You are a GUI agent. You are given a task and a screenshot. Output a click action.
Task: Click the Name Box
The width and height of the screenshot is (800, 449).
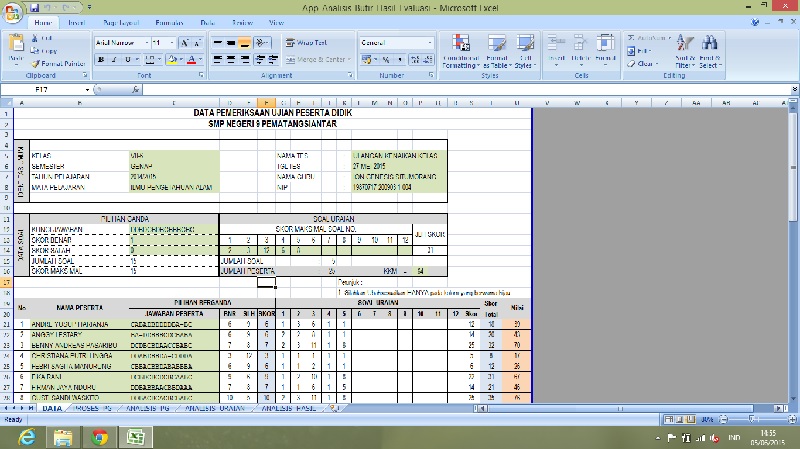45,90
